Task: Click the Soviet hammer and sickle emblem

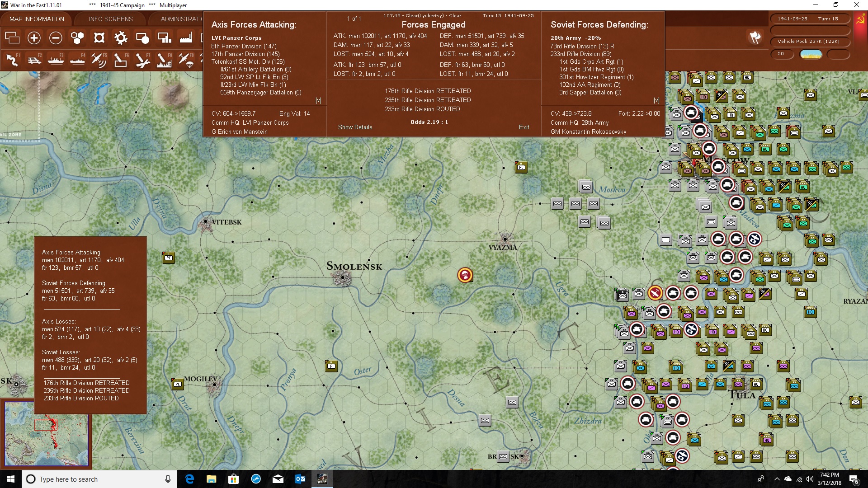Action: (861, 20)
